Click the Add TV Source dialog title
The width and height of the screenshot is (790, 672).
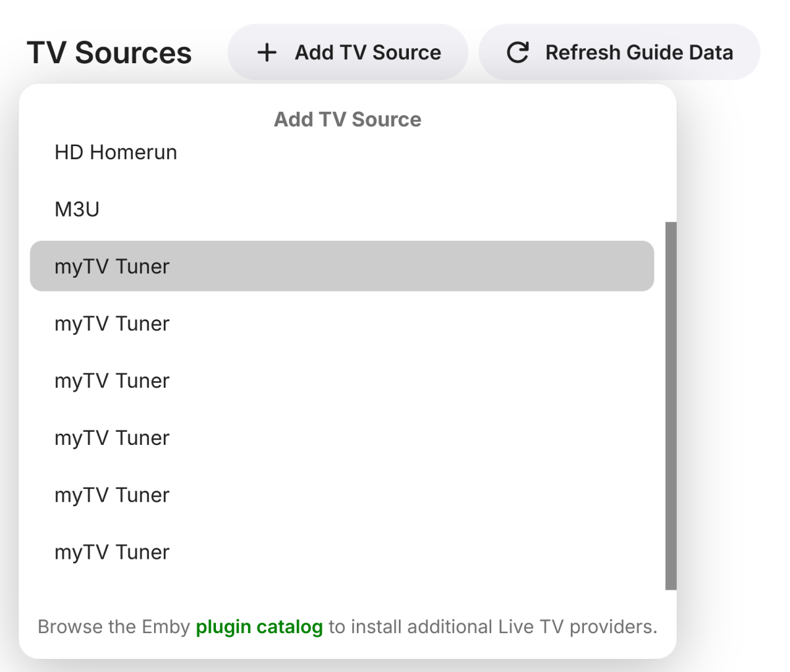click(348, 119)
